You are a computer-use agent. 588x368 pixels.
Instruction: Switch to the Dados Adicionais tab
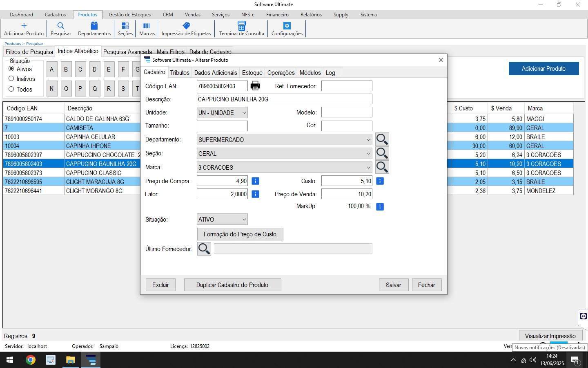tap(216, 73)
